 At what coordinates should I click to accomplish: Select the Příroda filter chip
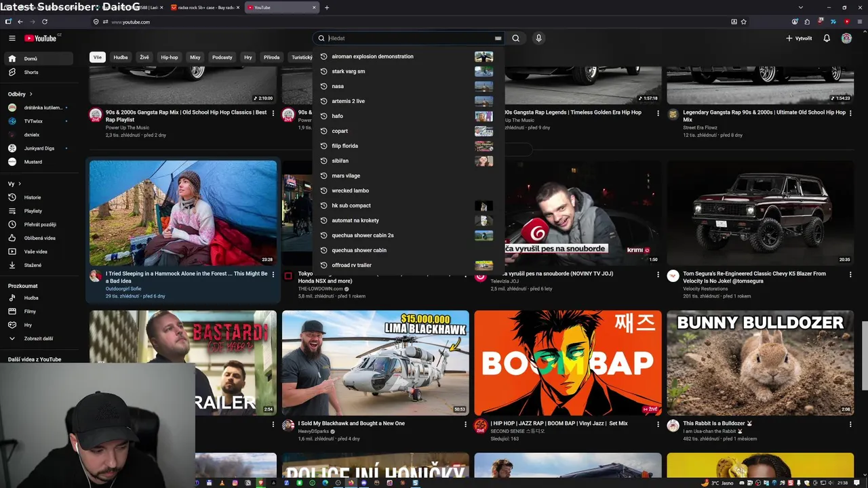tap(272, 58)
